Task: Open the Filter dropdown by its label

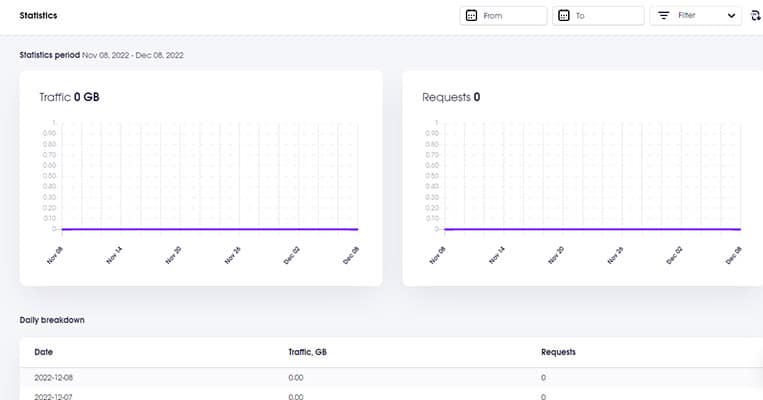Action: pos(687,16)
